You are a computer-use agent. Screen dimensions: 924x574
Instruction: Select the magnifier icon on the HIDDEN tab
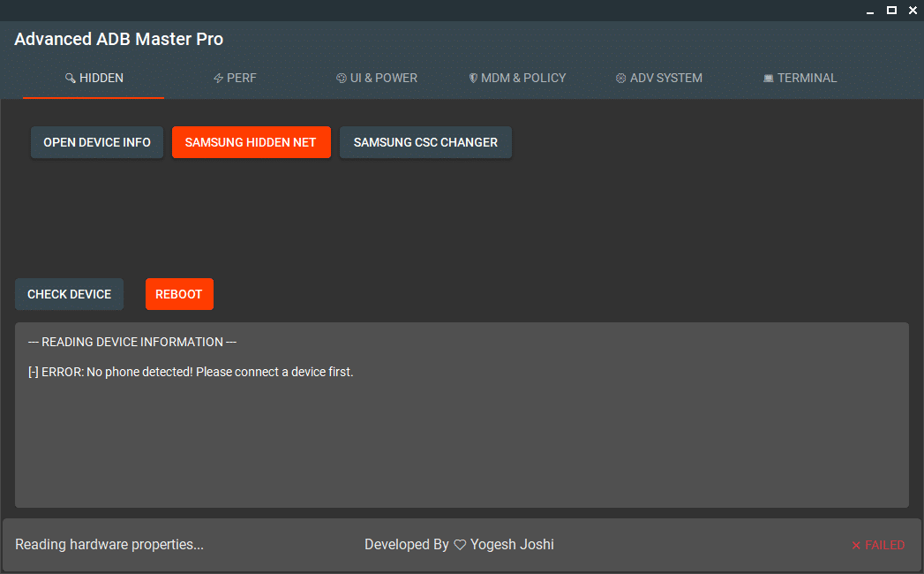tap(71, 78)
